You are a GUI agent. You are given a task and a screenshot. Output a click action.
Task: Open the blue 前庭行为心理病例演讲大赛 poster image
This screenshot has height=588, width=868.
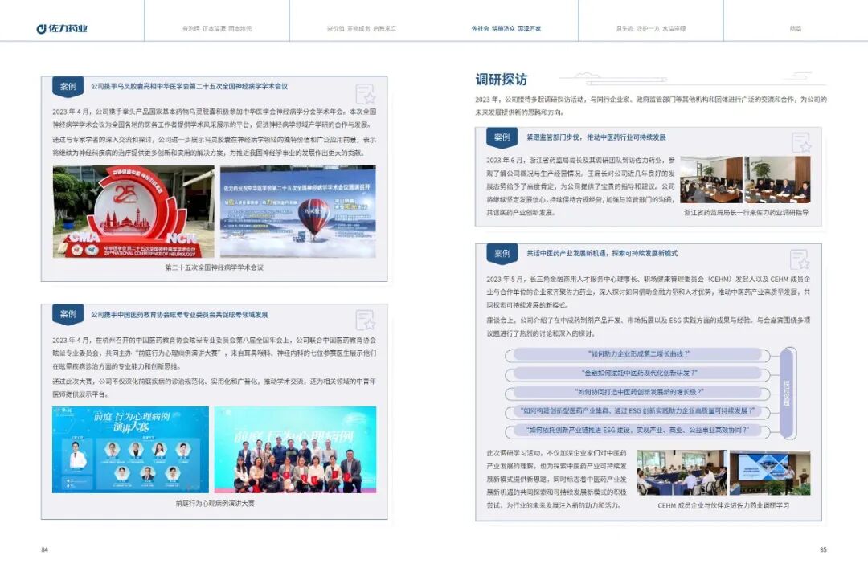coord(131,450)
